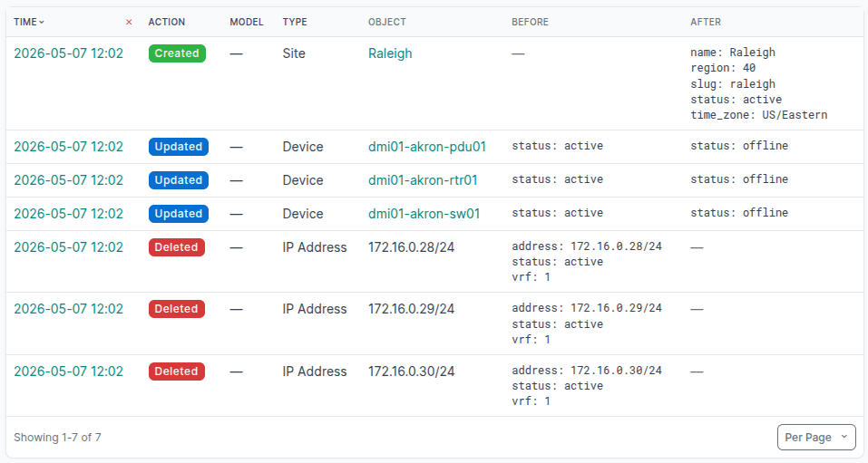Click 'address: 172.16.0.30/24' before value
Viewport: 868px width, 463px height.
[x=587, y=371]
